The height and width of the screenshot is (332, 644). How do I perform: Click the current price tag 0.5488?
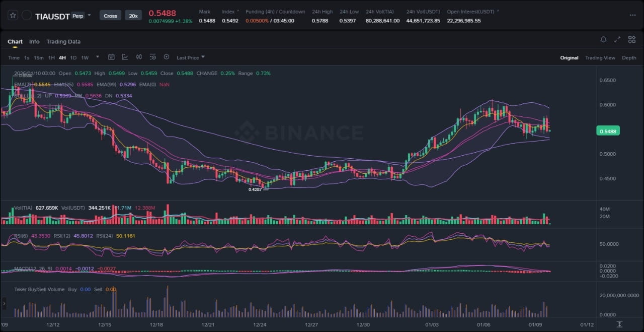point(608,131)
